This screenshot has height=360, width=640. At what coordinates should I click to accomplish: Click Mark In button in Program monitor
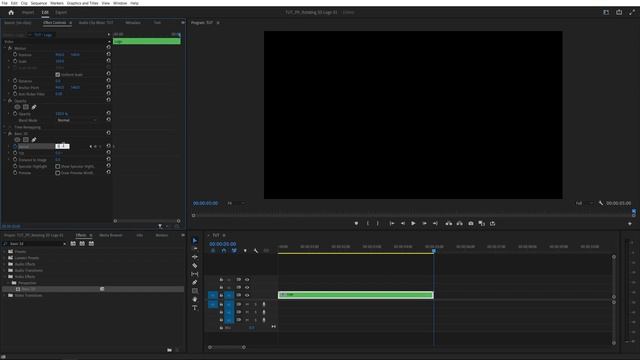[x=368, y=223]
